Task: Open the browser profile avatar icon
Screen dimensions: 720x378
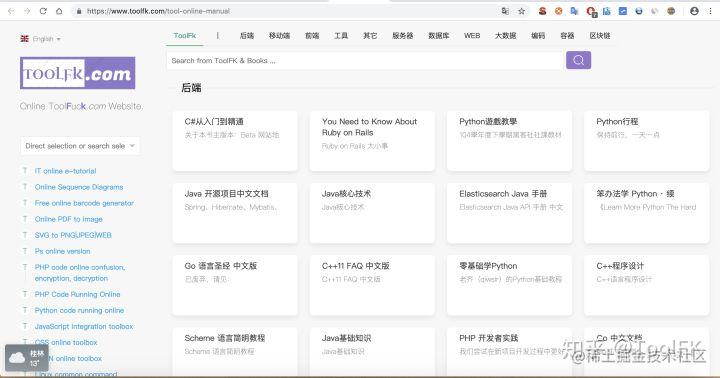Action: 694,11
